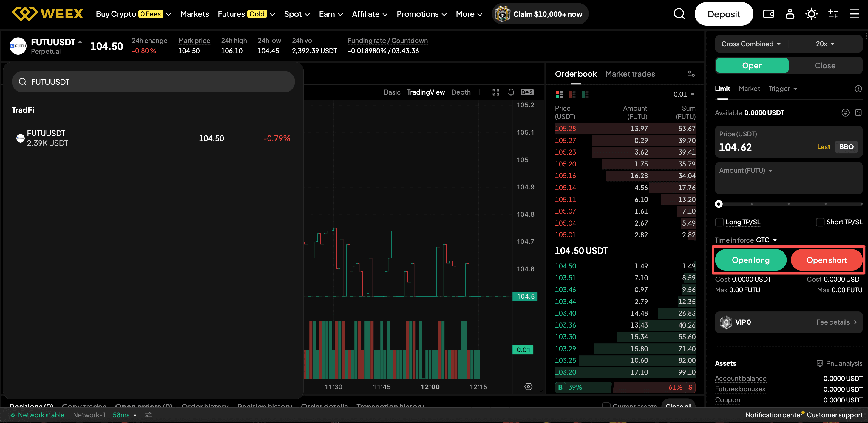Click the FUTU coin logo beside pair name

(x=18, y=46)
